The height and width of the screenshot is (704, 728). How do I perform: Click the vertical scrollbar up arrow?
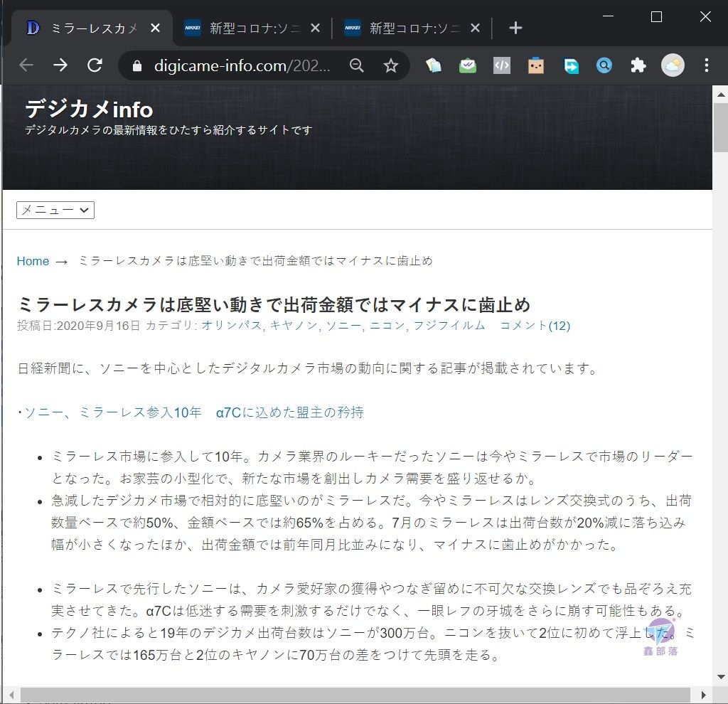coord(720,95)
